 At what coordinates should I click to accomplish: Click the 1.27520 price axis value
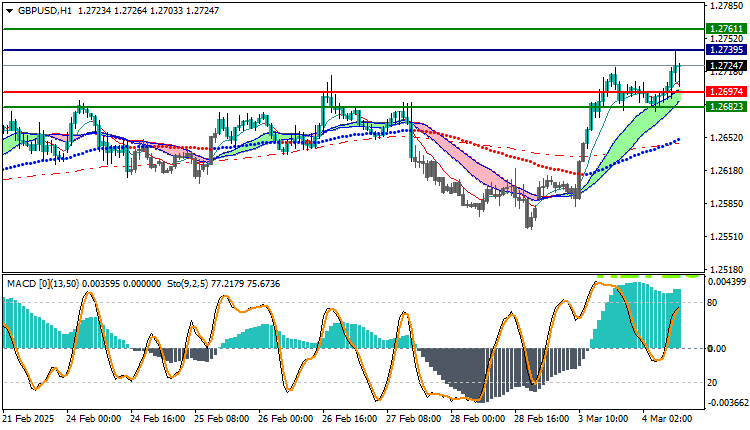point(727,39)
